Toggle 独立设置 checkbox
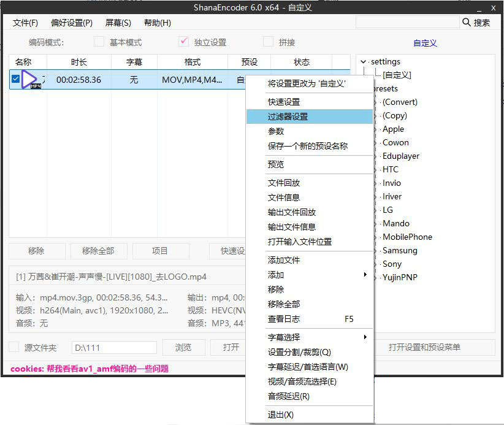The width and height of the screenshot is (504, 425). pos(183,42)
